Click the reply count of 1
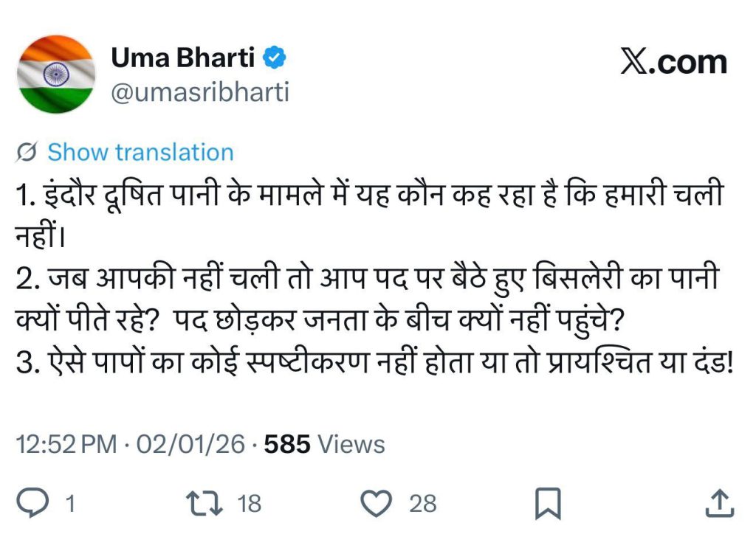 [x=70, y=504]
